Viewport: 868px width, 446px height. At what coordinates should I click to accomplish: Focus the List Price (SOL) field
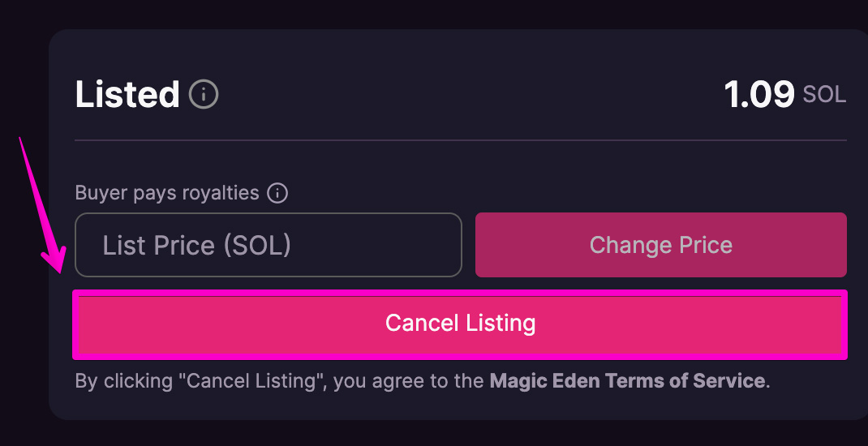tap(269, 245)
